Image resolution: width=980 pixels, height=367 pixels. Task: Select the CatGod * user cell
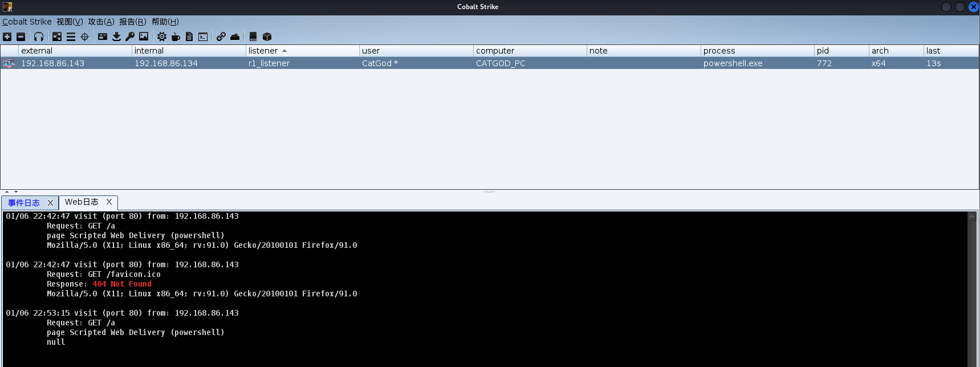click(416, 63)
